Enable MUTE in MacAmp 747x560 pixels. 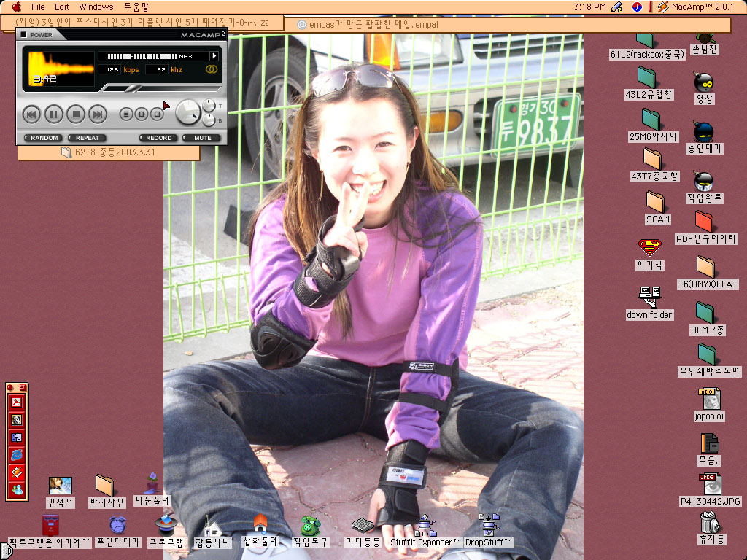[x=202, y=138]
